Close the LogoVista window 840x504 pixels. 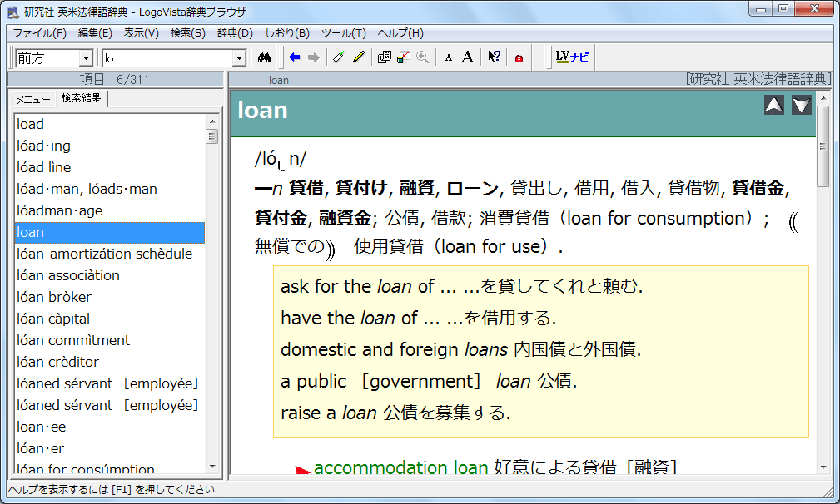tap(814, 9)
